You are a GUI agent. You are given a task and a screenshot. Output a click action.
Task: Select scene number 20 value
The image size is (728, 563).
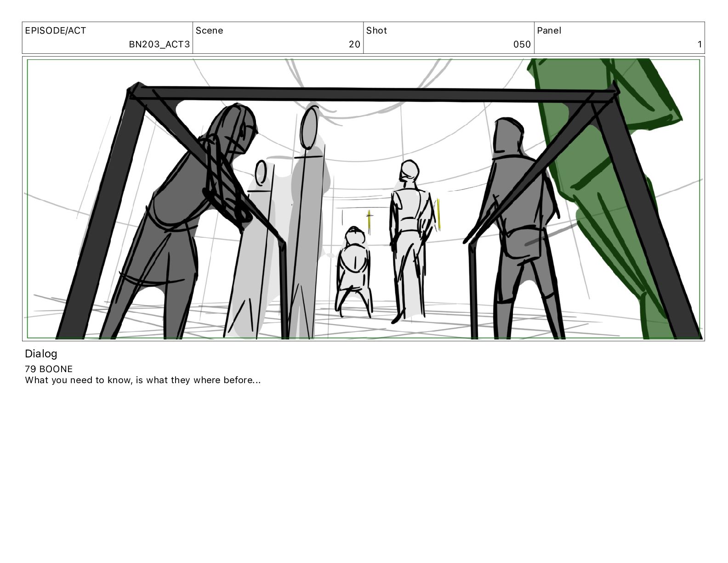354,45
